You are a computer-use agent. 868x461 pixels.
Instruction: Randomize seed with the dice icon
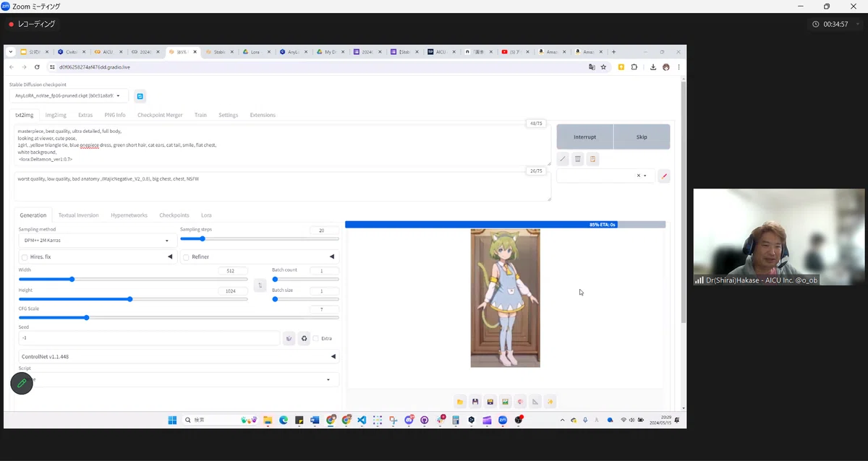point(289,338)
